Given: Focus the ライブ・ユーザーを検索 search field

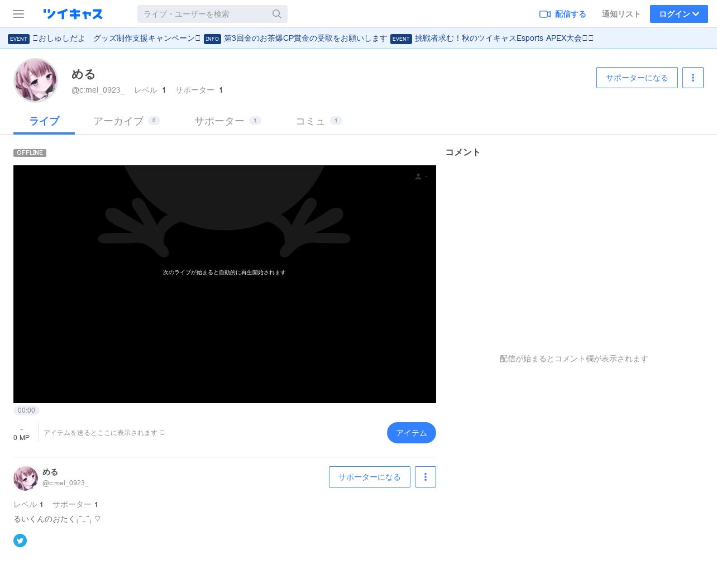Looking at the screenshot, I should point(212,14).
